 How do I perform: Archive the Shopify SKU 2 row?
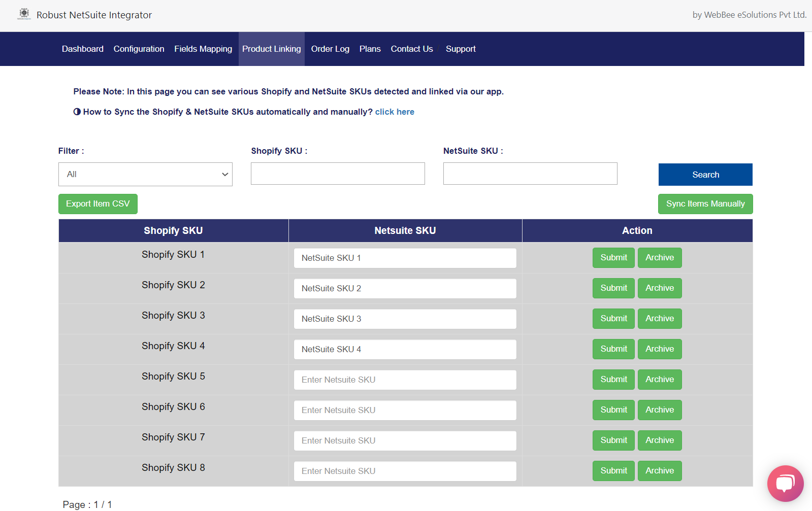[660, 288]
